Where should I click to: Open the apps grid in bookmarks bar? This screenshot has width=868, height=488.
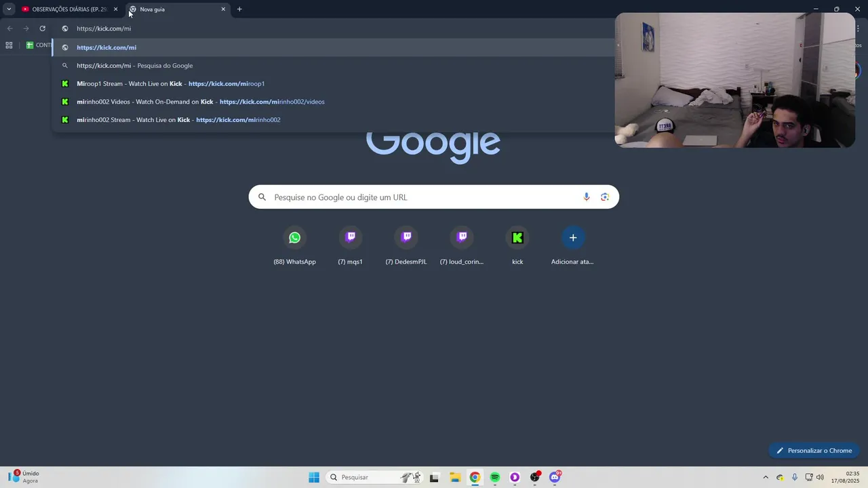(9, 45)
